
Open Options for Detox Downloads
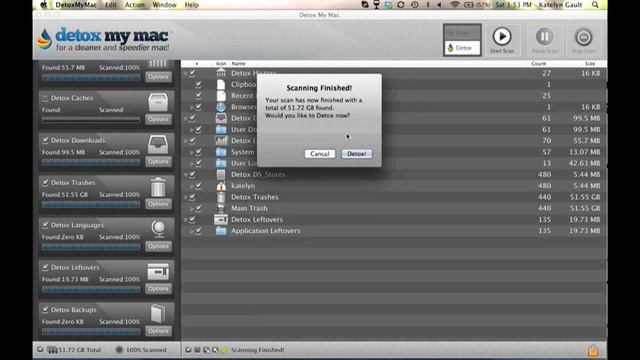pyautogui.click(x=158, y=162)
